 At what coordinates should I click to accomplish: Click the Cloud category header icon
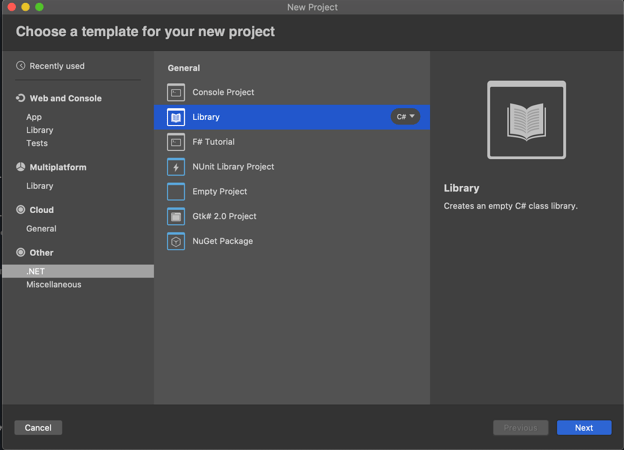(21, 210)
